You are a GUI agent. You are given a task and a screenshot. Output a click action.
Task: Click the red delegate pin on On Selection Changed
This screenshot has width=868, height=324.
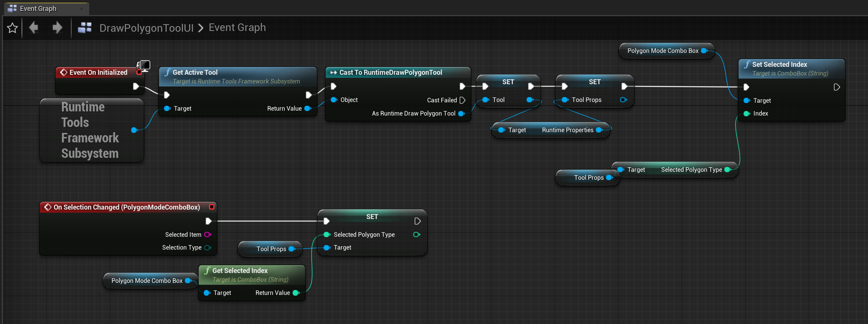pos(212,207)
